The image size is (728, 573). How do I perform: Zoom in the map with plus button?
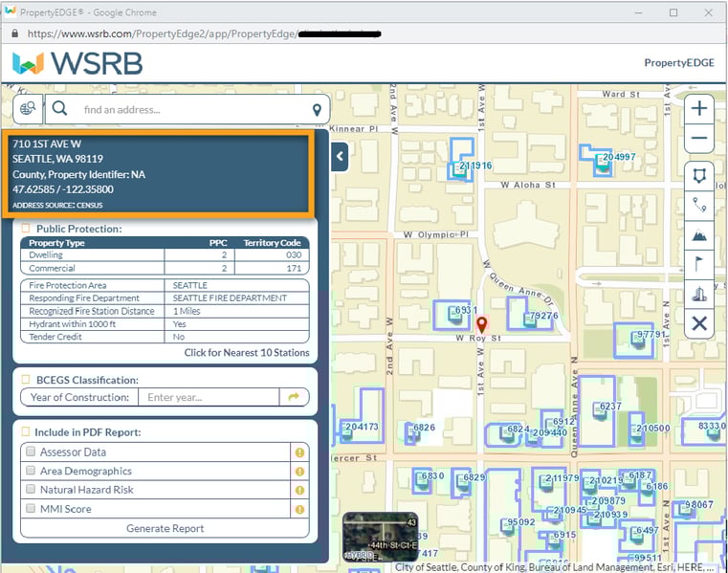698,109
